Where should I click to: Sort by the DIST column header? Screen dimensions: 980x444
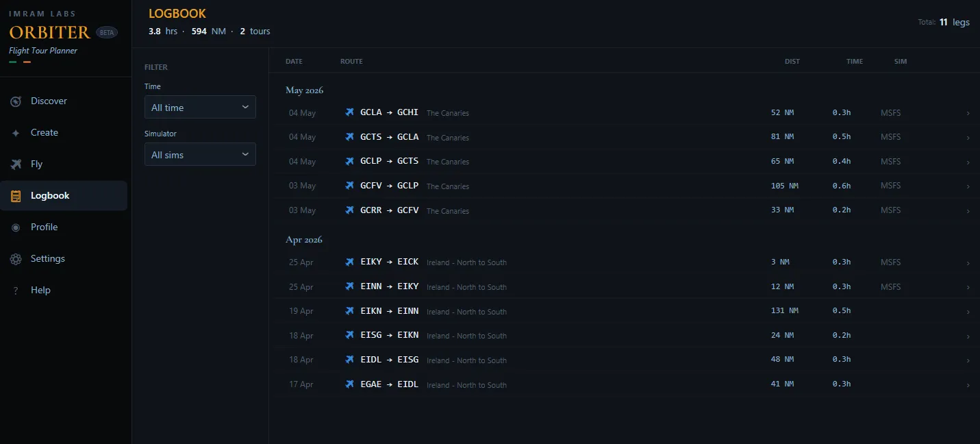click(792, 62)
